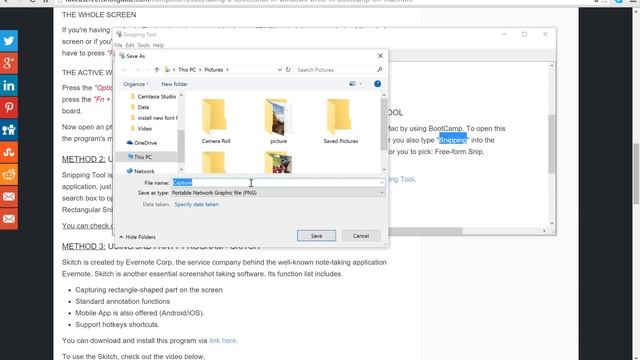Open Snipping Tool Edit menu
Image resolution: width=640 pixels, height=360 pixels.
[x=130, y=45]
